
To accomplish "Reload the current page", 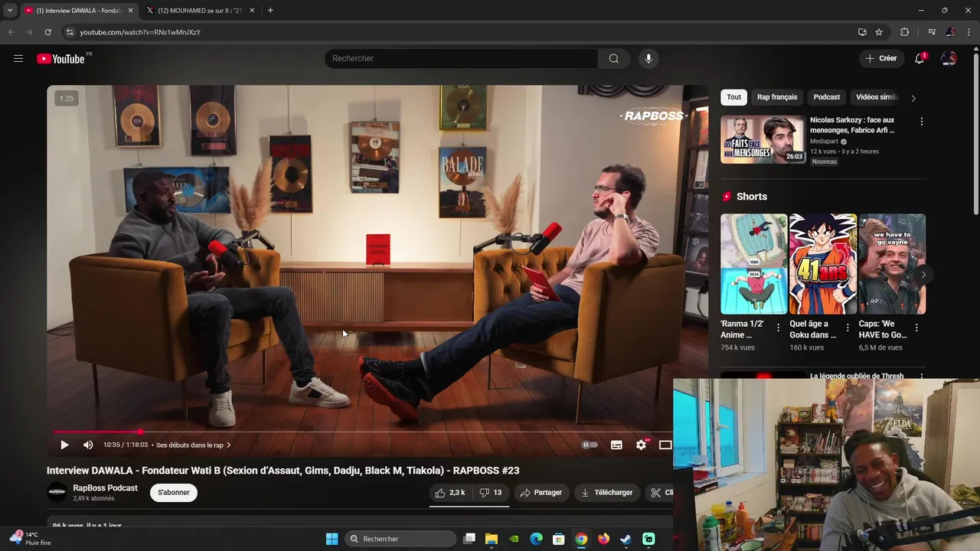I will (x=47, y=32).
